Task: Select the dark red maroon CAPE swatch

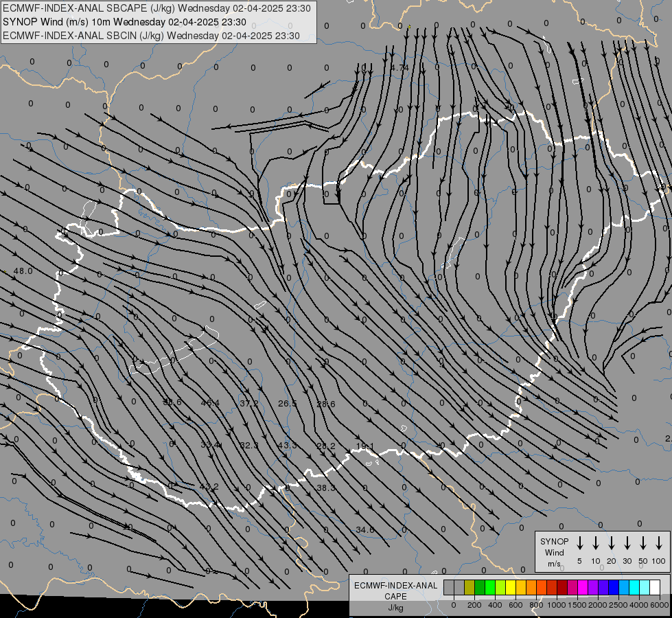Action: click(x=562, y=587)
